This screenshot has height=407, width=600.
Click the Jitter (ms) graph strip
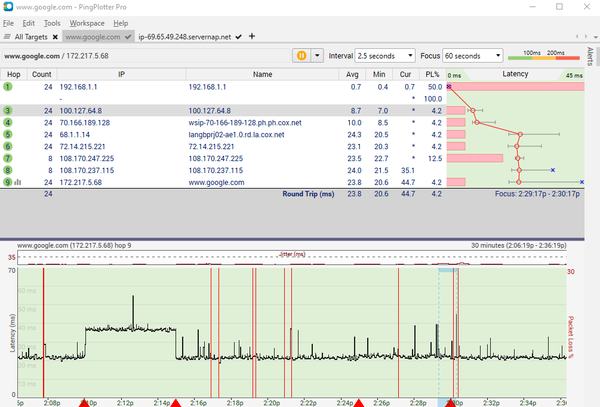(x=292, y=257)
